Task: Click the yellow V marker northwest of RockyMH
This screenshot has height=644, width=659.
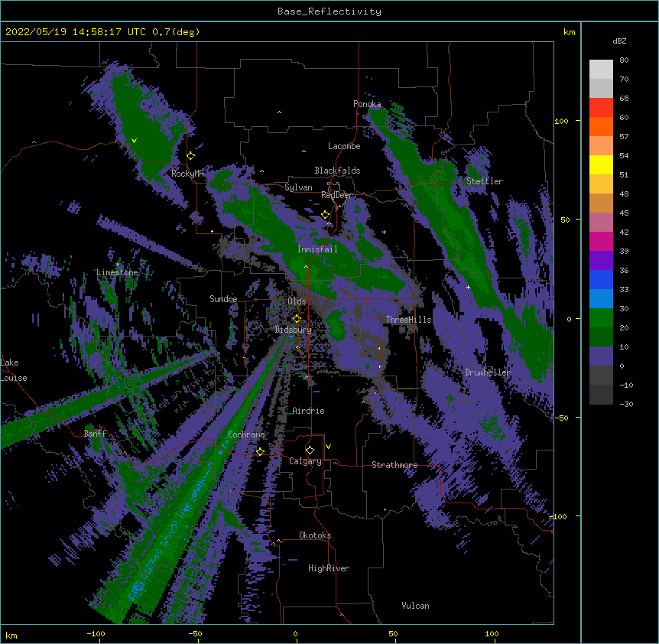Action: click(134, 141)
